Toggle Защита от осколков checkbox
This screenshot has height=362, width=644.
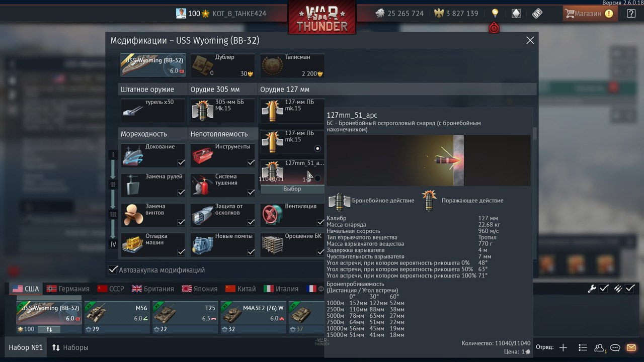coord(251,222)
